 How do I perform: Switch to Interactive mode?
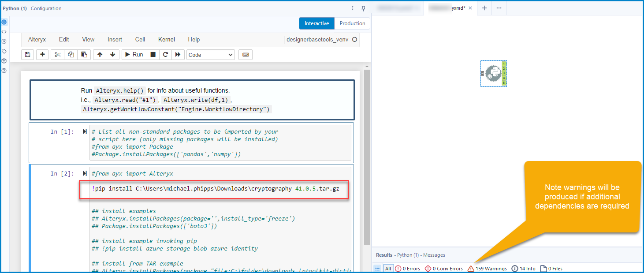[x=316, y=23]
